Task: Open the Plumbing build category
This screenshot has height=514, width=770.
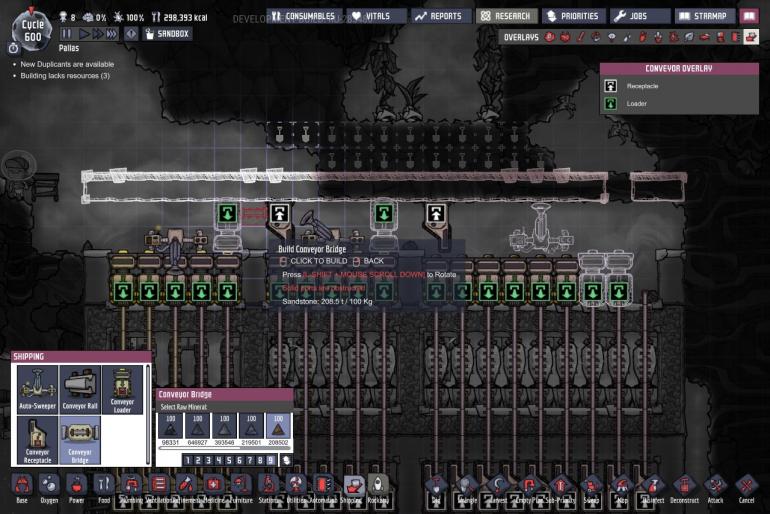Action: [x=131, y=488]
